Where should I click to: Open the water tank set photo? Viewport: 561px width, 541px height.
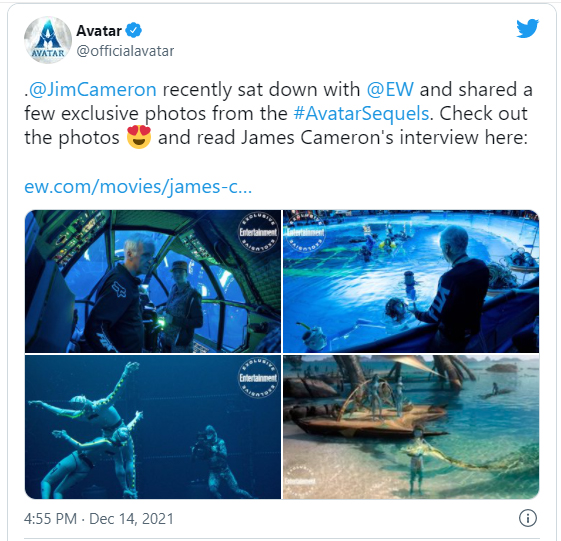click(411, 281)
